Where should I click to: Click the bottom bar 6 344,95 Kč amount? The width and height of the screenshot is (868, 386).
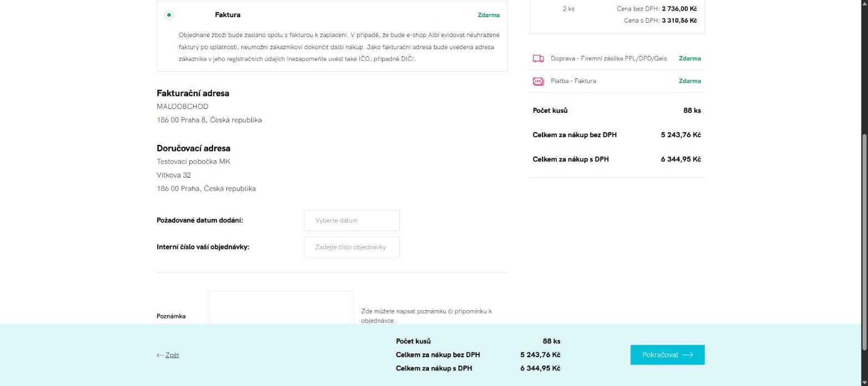pos(540,368)
